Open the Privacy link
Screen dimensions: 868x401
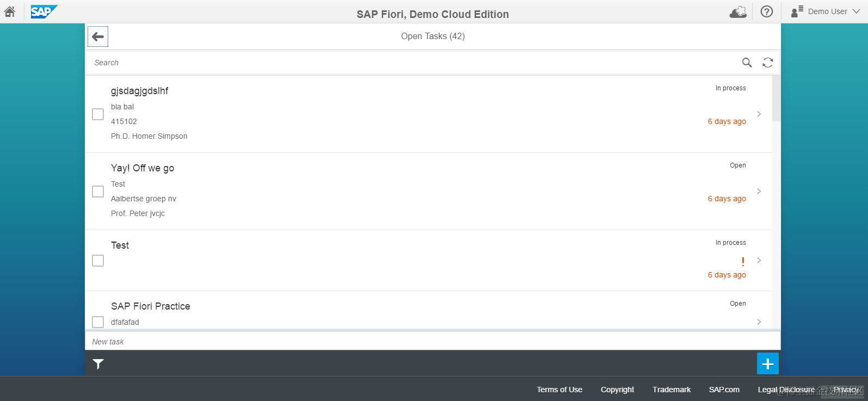[x=846, y=390]
